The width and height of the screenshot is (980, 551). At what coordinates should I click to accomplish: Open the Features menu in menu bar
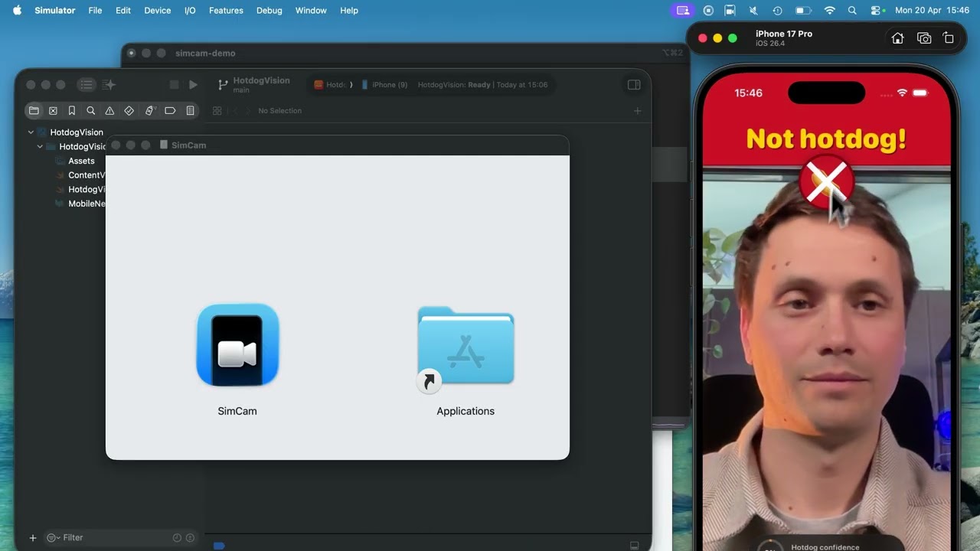click(x=226, y=11)
